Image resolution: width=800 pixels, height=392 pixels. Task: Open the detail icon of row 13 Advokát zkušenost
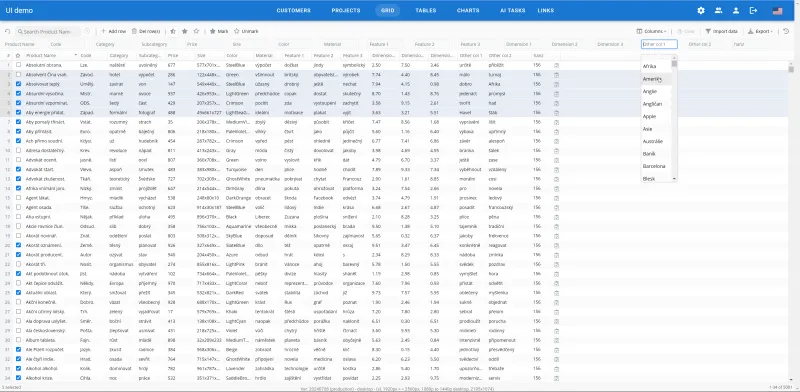556,179
